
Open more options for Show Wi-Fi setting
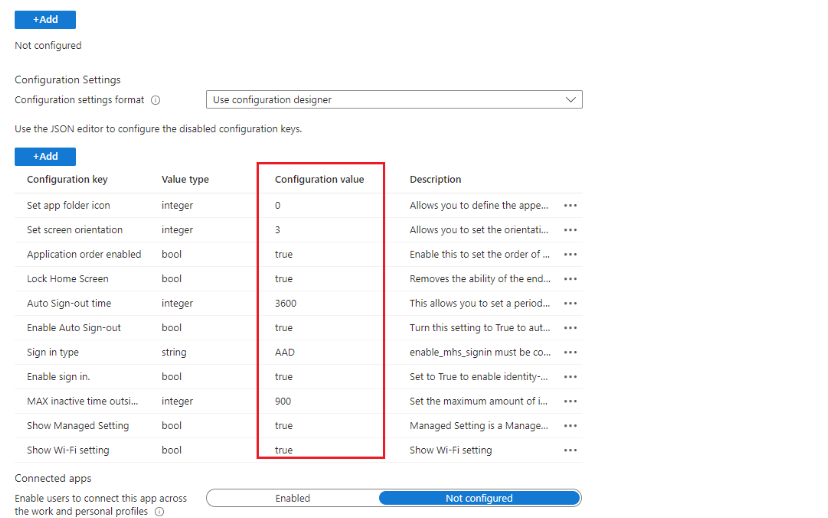coord(570,451)
